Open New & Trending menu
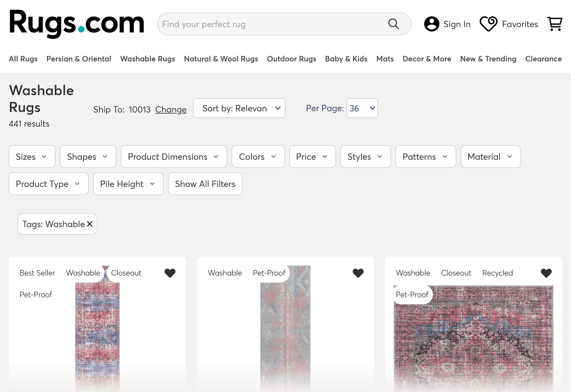 [488, 59]
